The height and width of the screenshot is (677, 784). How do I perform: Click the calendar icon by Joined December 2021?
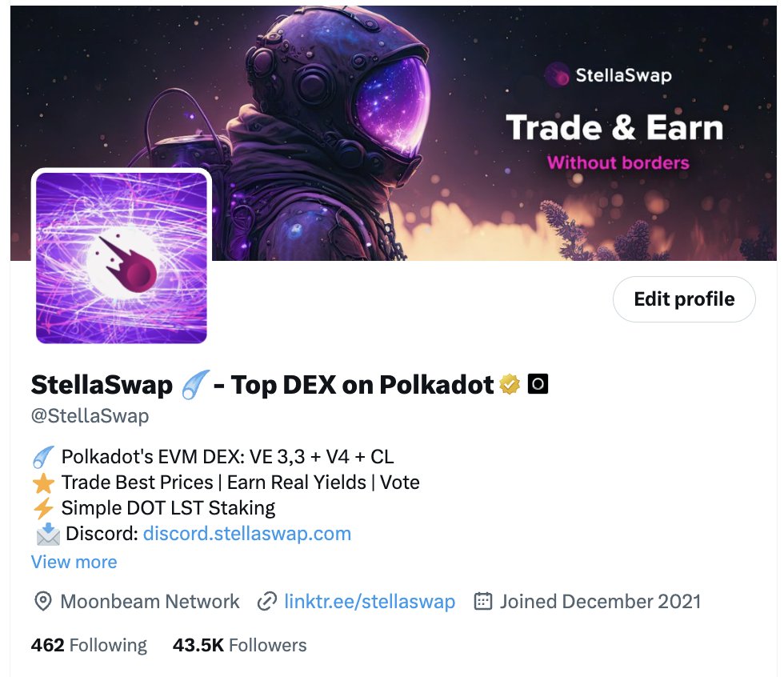coord(483,600)
